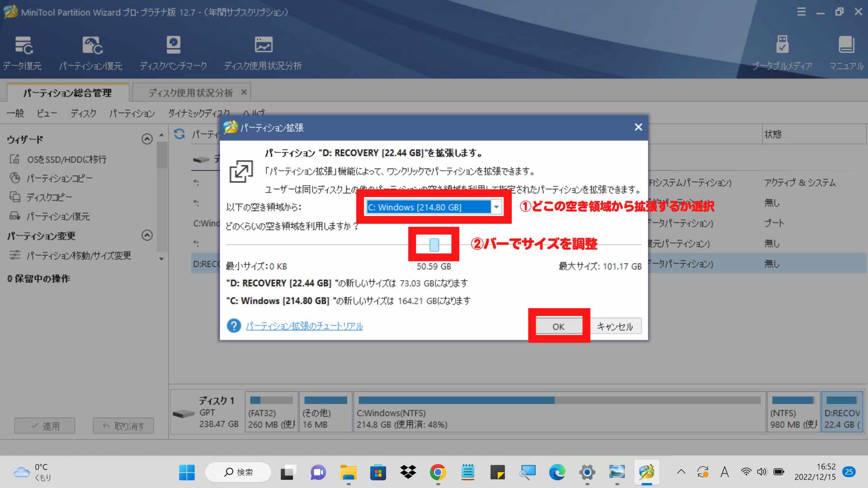Viewport: 868px width, 488px height.
Task: Open the C: Windows free space dropdown
Action: pyautogui.click(x=496, y=207)
